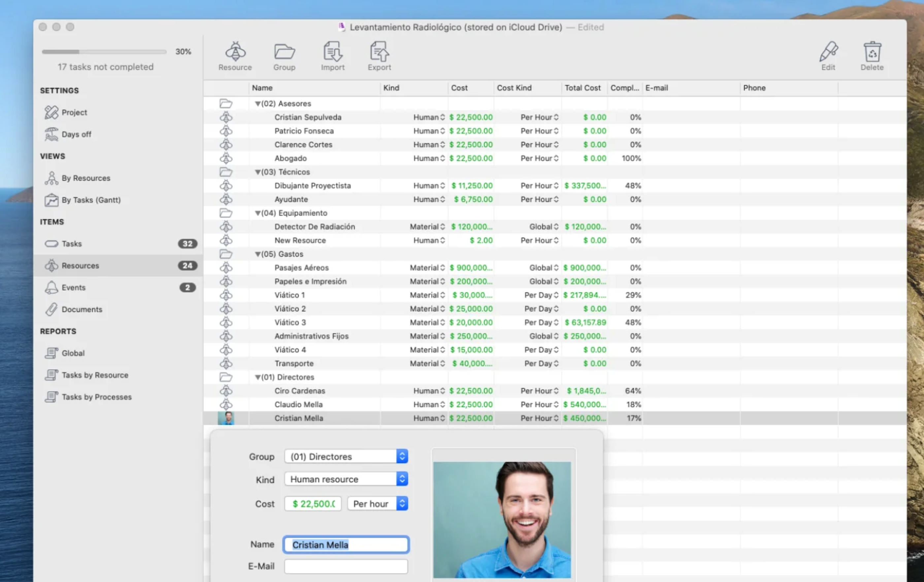Click Viático 4 cost $ 15,000.00
The image size is (924, 582).
pos(471,350)
